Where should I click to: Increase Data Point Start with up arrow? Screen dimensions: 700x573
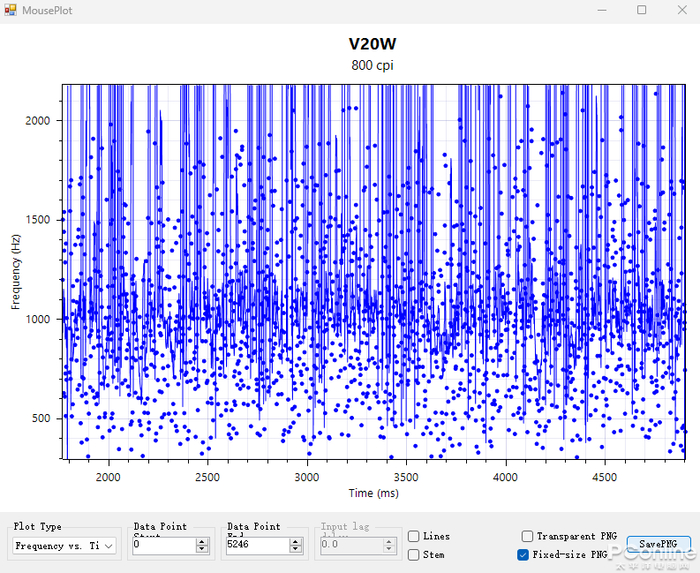[202, 542]
